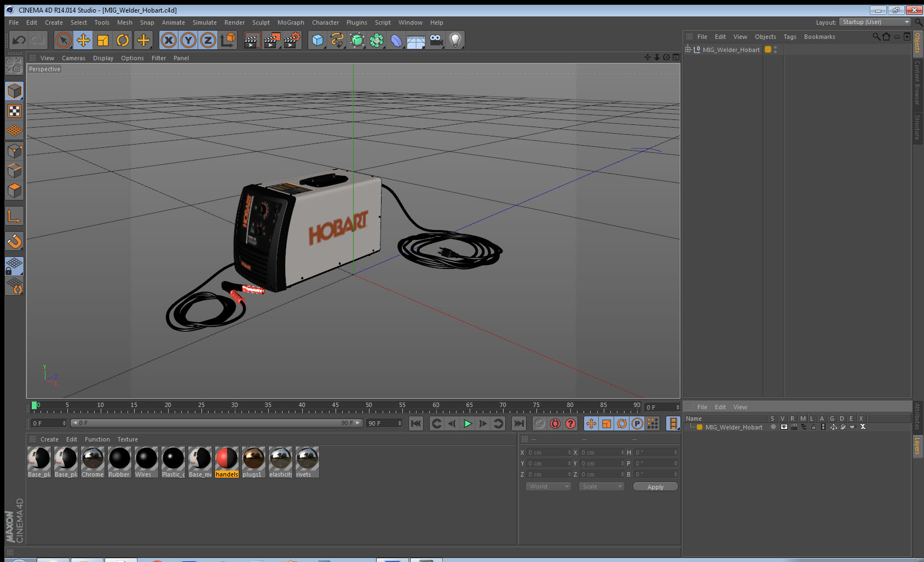Add a light object from toolbar
Viewport: 924px width, 562px height.
pyautogui.click(x=455, y=40)
